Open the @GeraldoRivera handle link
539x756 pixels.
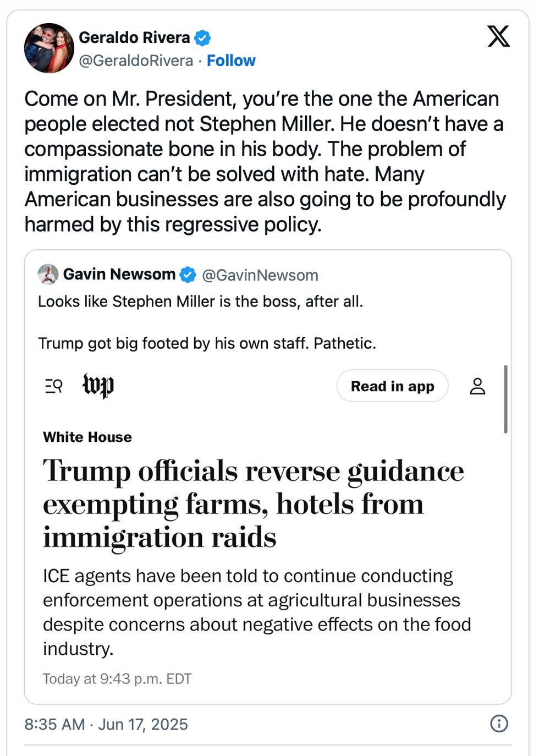point(136,61)
